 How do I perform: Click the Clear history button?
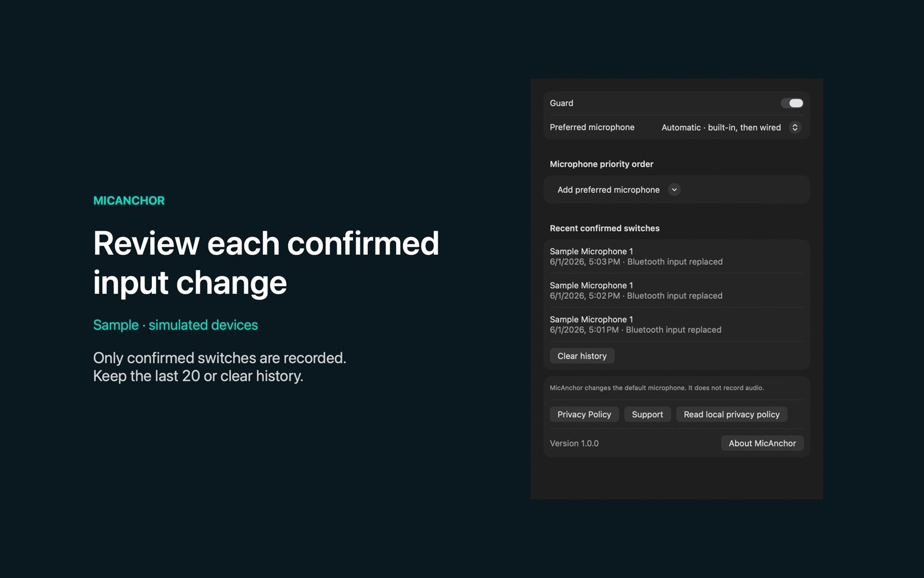coord(582,356)
